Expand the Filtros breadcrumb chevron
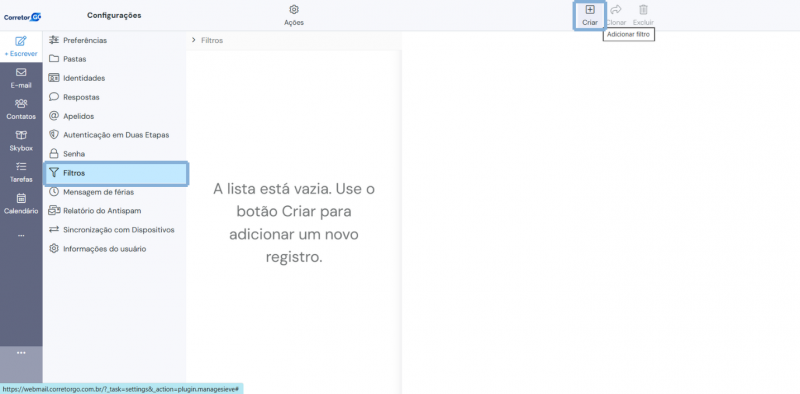Viewport: 800px width, 394px height. (x=194, y=40)
